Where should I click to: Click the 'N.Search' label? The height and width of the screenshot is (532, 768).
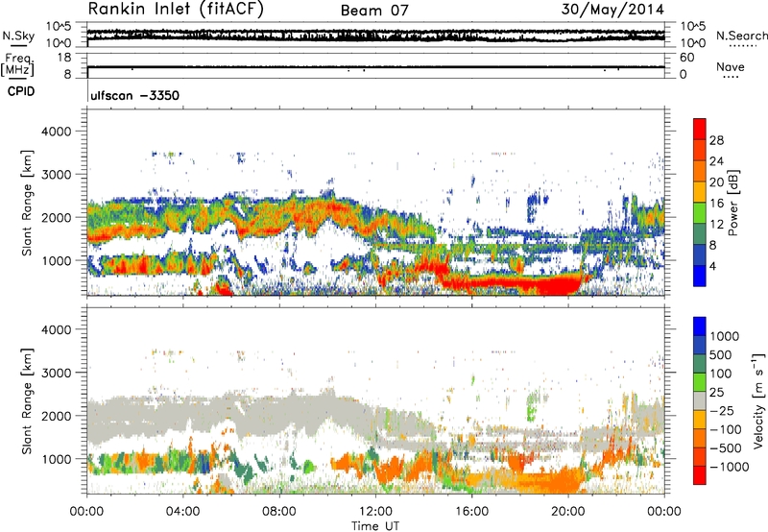[x=741, y=36]
